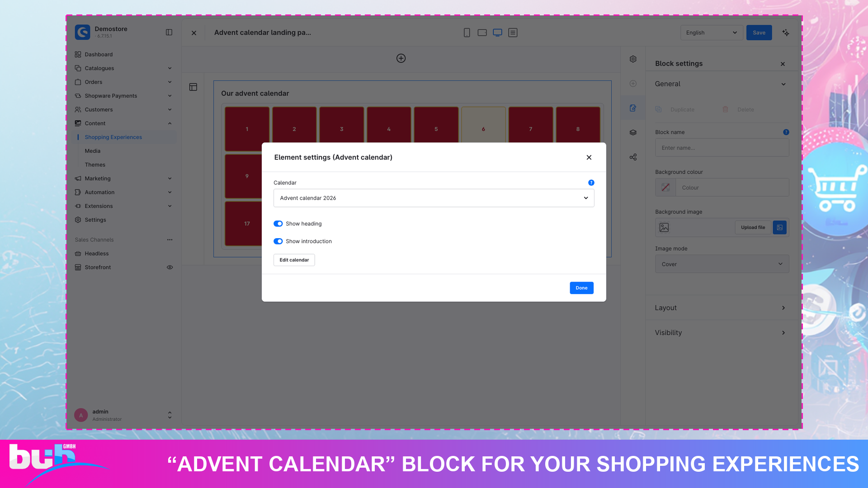Toggle Show introduction switch
868x488 pixels.
[x=278, y=241]
